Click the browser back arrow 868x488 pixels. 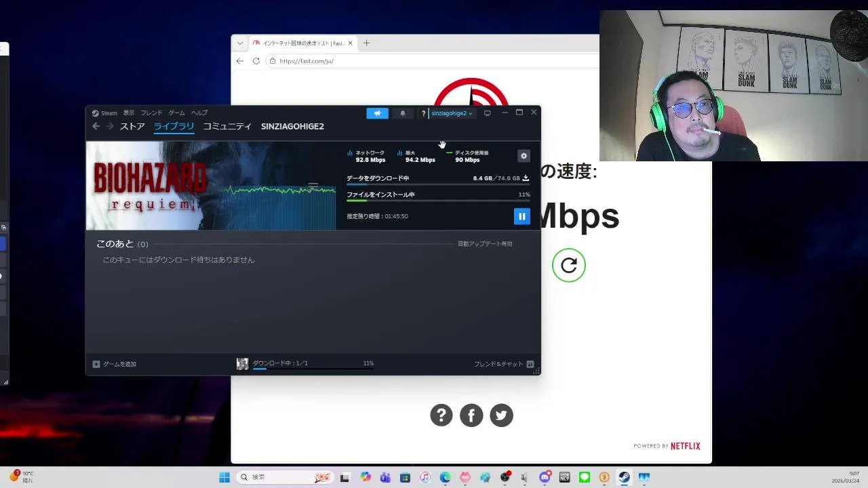pos(240,61)
